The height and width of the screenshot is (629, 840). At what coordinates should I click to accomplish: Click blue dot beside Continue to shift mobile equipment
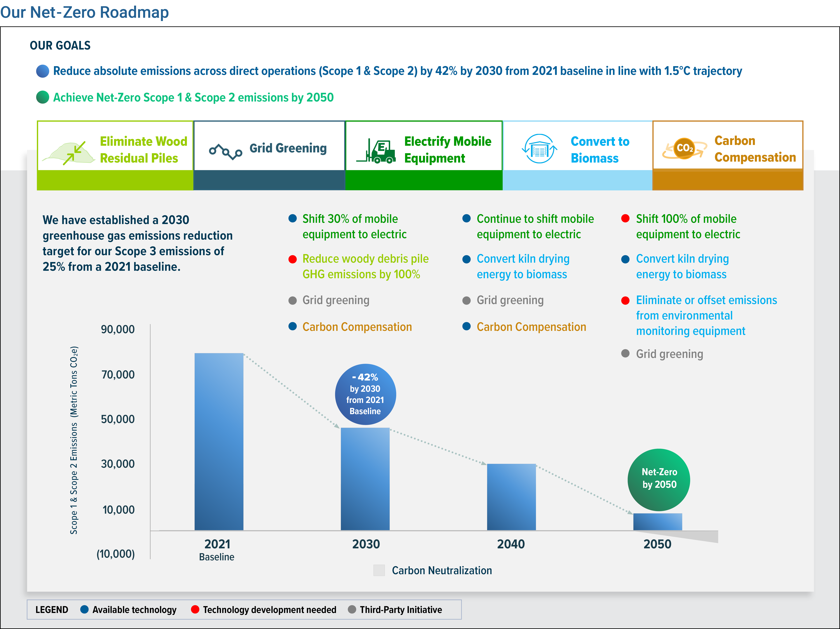pyautogui.click(x=467, y=218)
